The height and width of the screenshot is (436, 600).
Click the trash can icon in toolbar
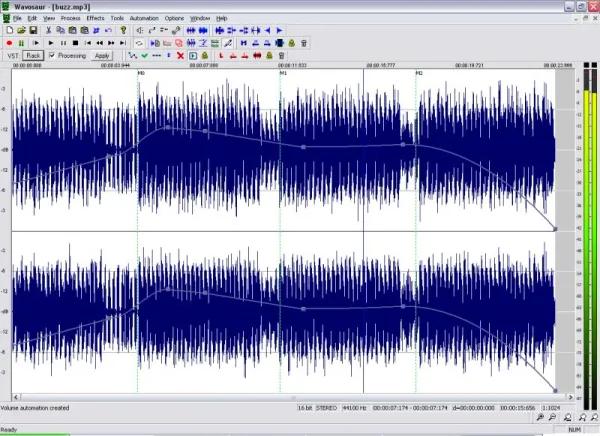click(x=303, y=43)
